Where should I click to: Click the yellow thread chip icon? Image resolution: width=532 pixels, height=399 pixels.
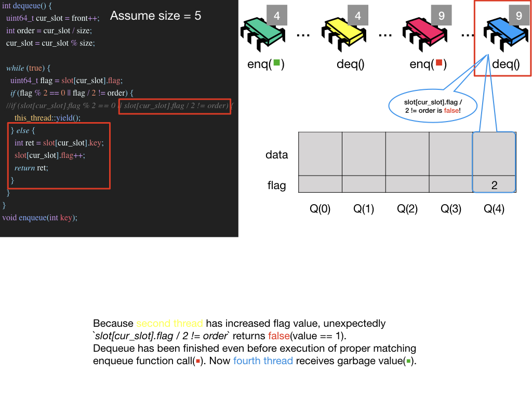[x=344, y=34]
